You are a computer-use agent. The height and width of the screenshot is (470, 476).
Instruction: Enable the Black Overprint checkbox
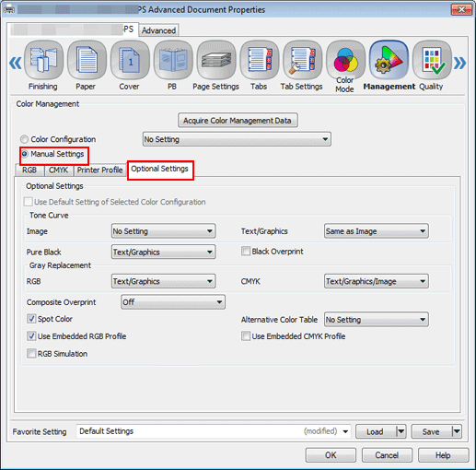click(x=246, y=252)
